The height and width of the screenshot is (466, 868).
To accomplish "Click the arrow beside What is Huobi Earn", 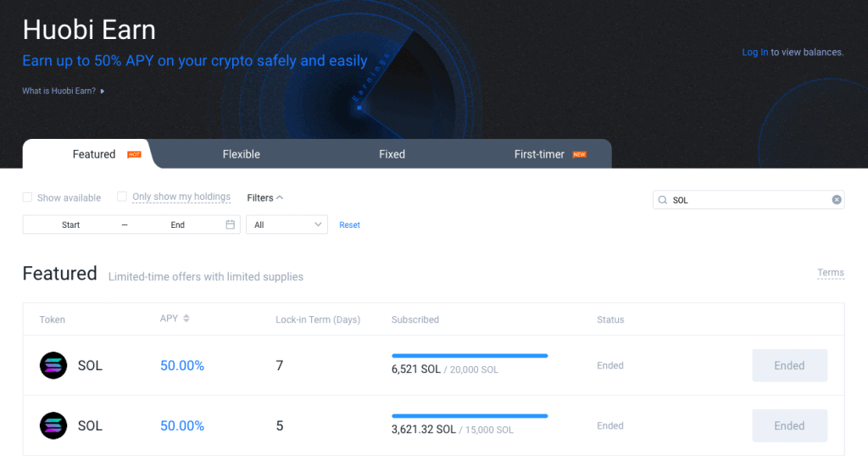I will (103, 91).
